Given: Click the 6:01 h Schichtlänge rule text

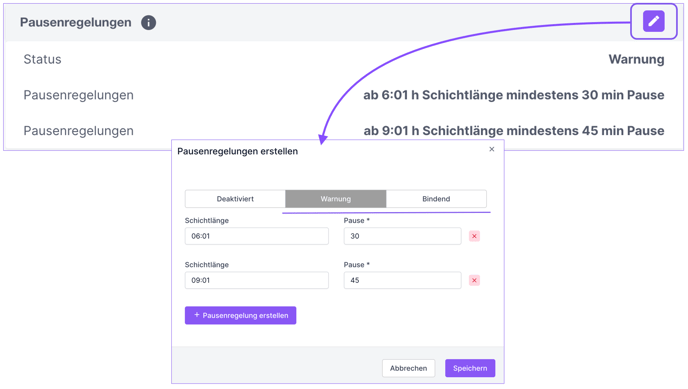Looking at the screenshot, I should (513, 95).
